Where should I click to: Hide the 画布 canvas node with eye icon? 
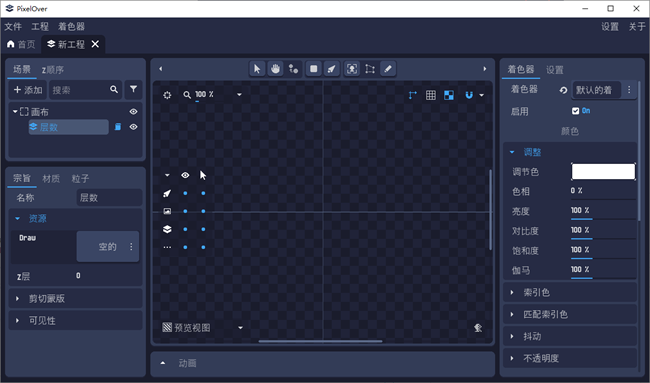tap(133, 112)
